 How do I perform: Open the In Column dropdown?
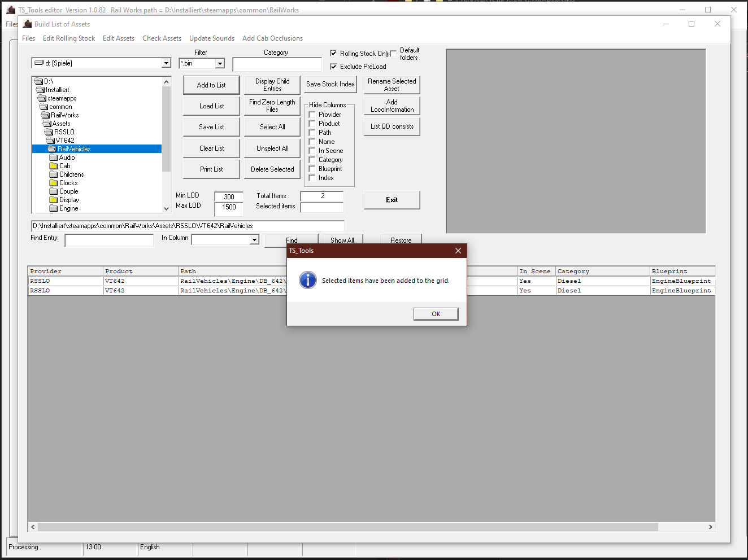(x=254, y=240)
